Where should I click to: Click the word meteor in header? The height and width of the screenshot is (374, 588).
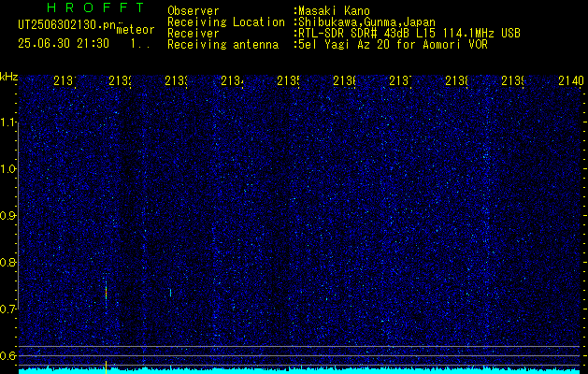(x=136, y=30)
